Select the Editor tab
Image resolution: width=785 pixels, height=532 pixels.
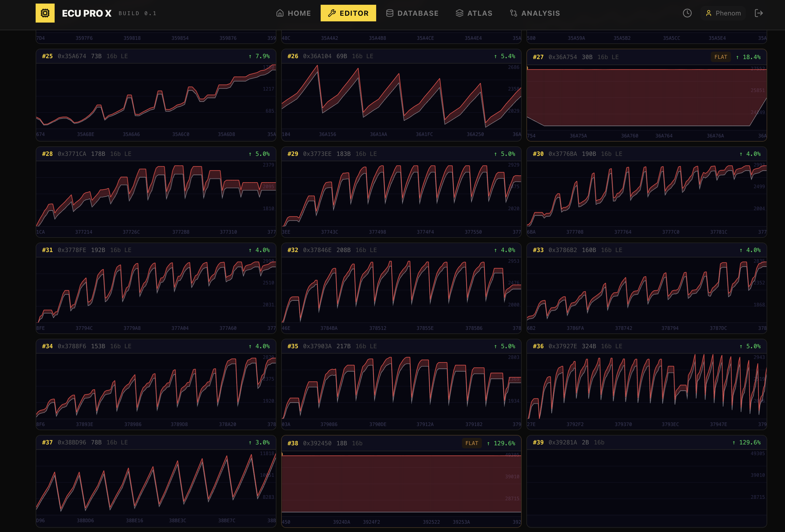[348, 13]
